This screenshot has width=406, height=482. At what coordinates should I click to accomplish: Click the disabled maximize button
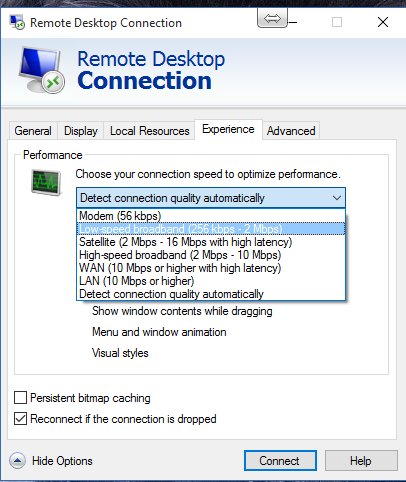[x=337, y=22]
